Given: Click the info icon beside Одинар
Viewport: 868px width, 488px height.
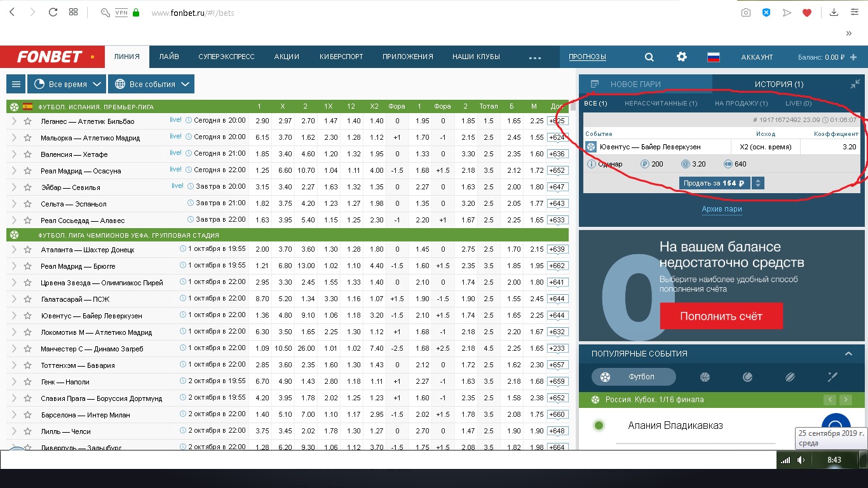Looking at the screenshot, I should pos(592,164).
